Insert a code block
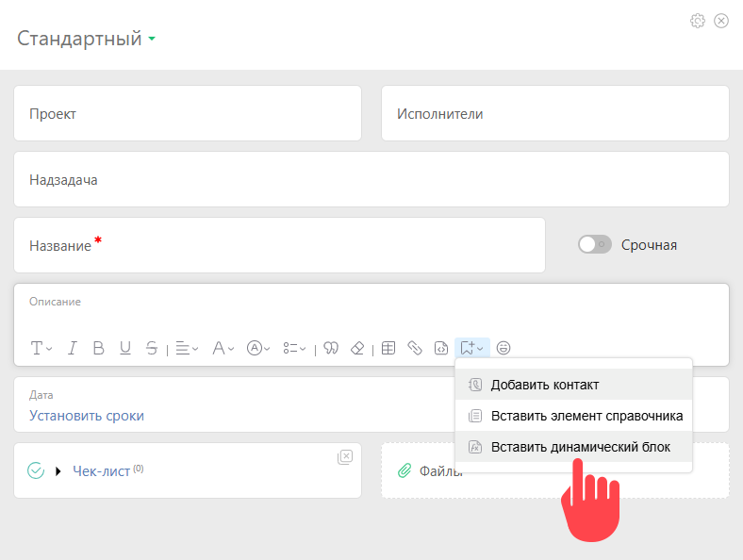The width and height of the screenshot is (743, 560). pos(441,348)
